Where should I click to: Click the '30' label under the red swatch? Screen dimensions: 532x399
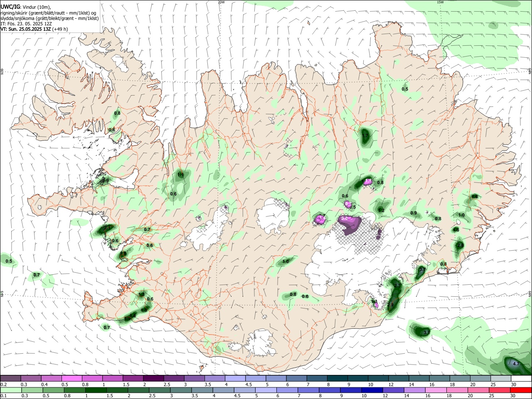pos(514,396)
